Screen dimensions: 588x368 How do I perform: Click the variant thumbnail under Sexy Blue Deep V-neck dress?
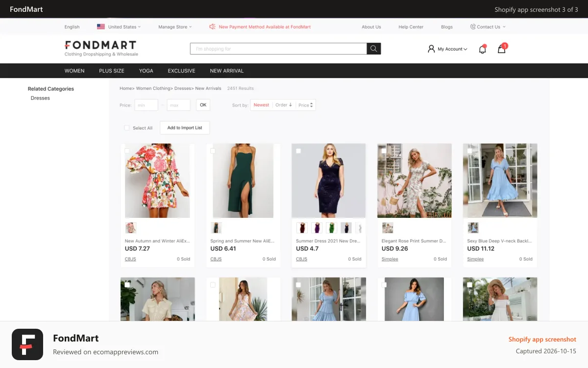point(473,228)
